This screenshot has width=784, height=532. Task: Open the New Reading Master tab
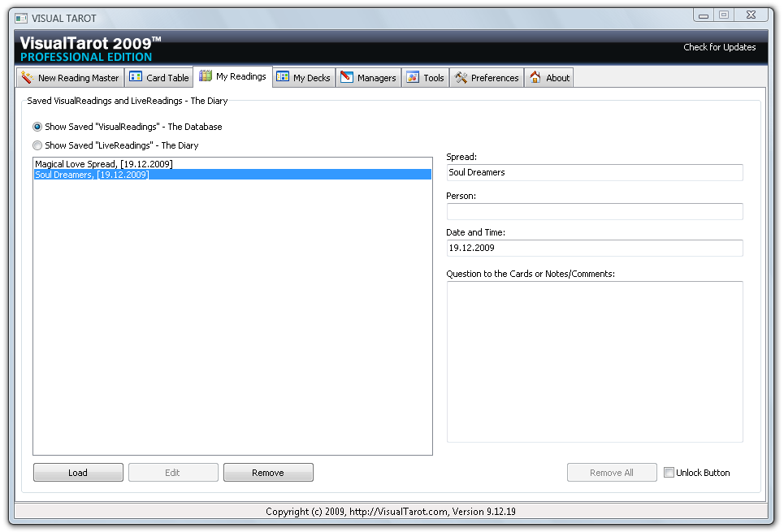(x=71, y=77)
